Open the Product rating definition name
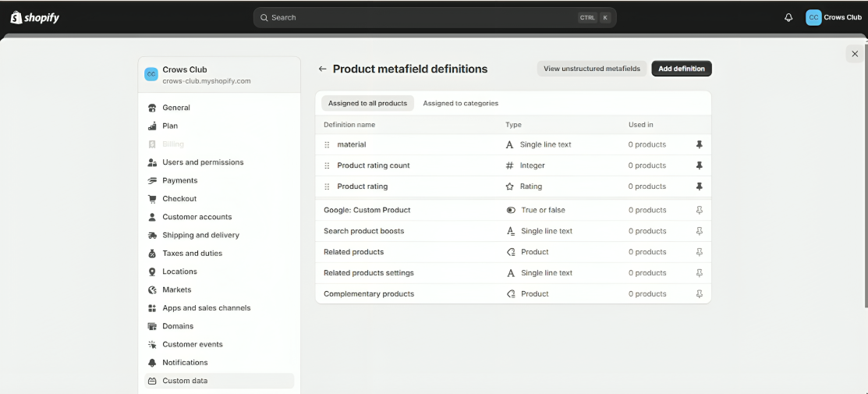 [362, 186]
